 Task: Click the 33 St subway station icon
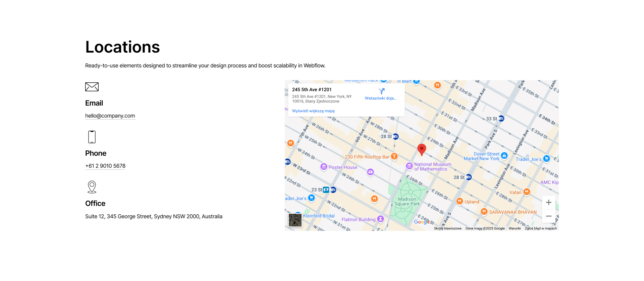[x=501, y=119]
